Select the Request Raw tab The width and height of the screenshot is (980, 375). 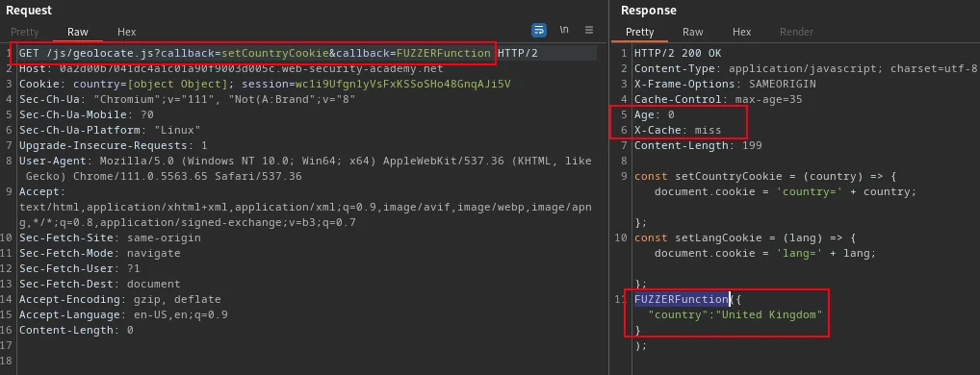coord(78,32)
